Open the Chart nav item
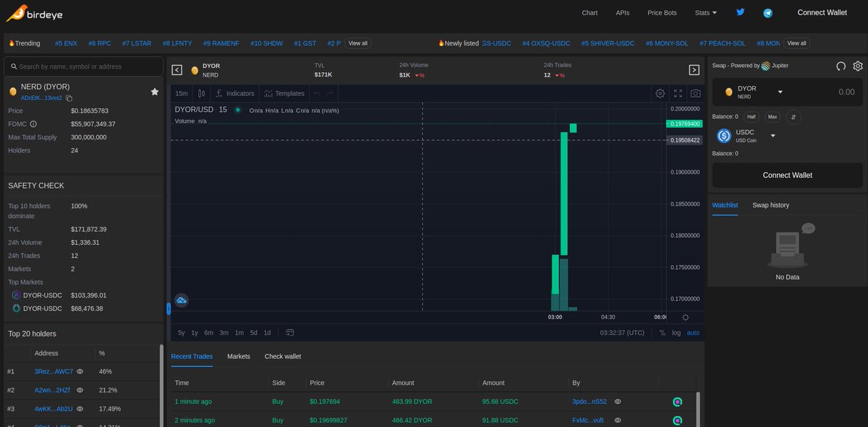Viewport: 868px width, 427px height. (x=590, y=13)
